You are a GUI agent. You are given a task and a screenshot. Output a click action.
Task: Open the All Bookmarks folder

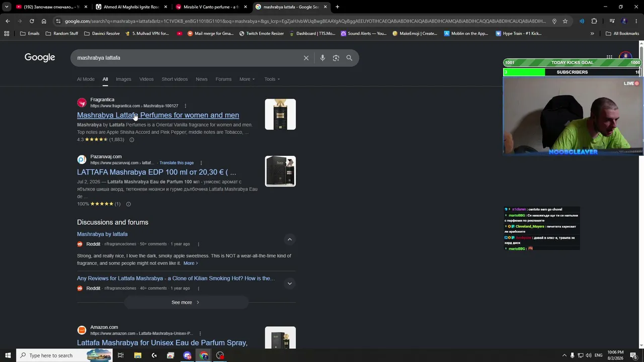point(622,34)
